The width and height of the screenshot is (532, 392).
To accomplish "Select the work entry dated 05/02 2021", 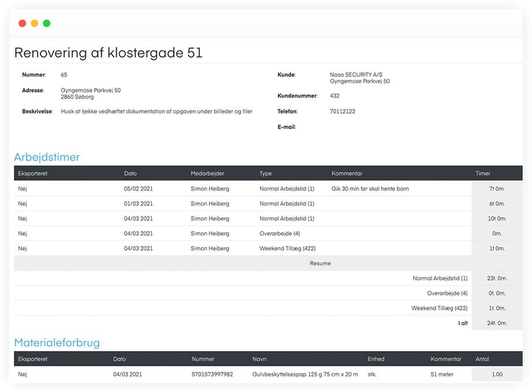I will 138,189.
